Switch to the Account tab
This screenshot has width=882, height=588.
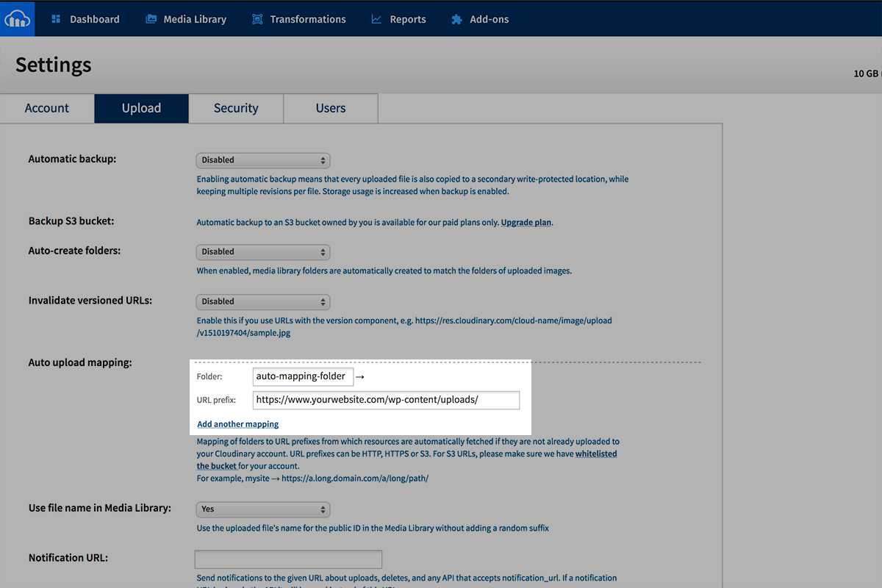47,108
